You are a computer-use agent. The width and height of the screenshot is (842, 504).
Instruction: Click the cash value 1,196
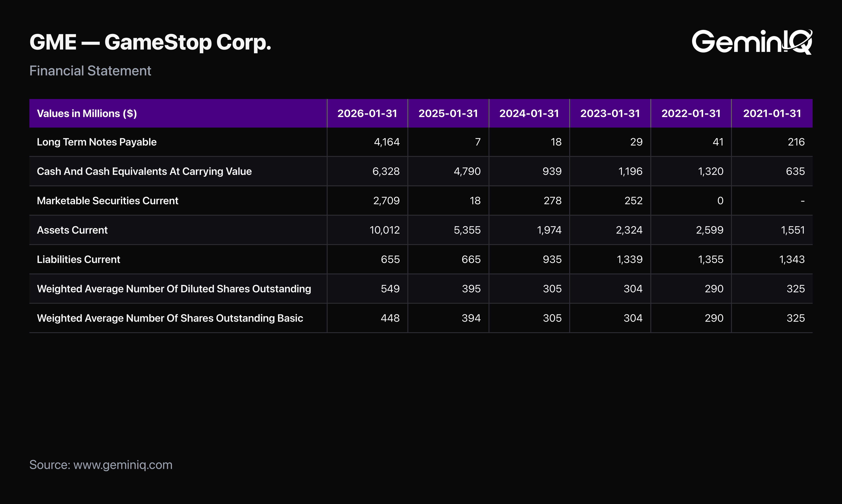click(631, 172)
